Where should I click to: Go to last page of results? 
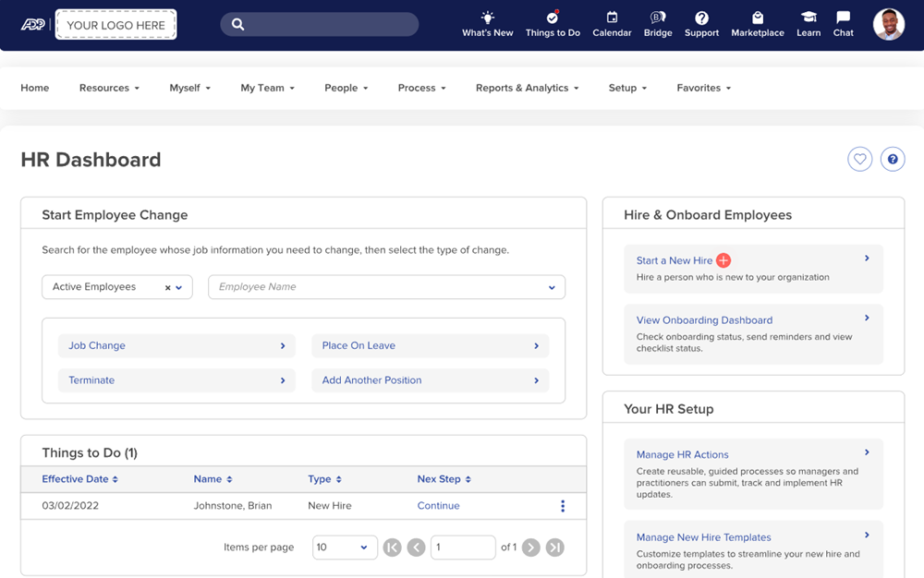point(554,548)
